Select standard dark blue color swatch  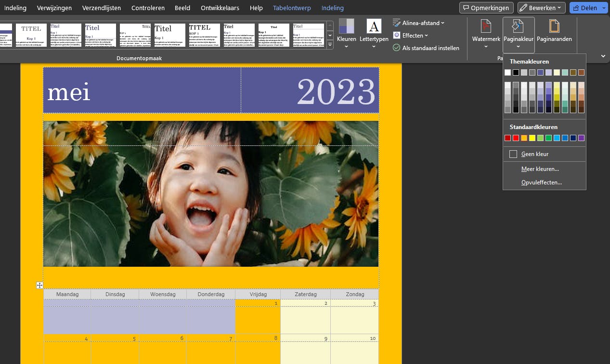click(573, 138)
